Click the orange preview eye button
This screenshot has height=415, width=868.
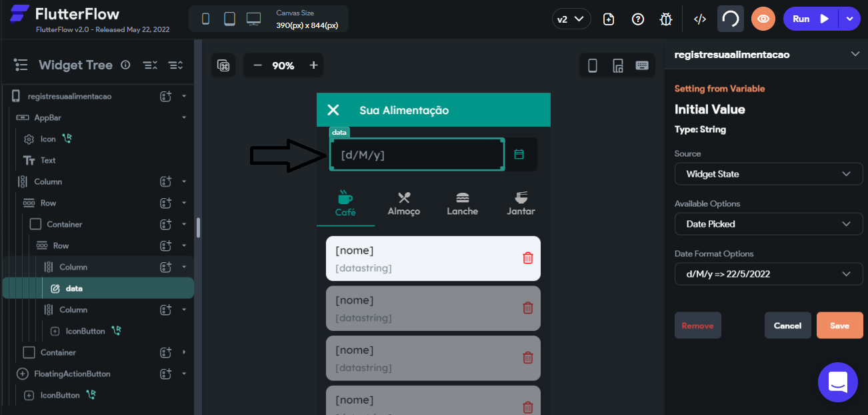tap(763, 19)
